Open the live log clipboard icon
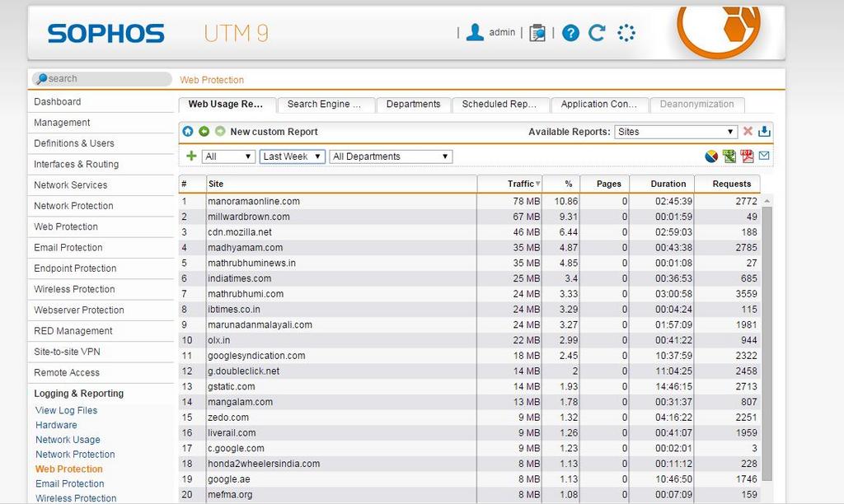844x504 pixels. [537, 33]
